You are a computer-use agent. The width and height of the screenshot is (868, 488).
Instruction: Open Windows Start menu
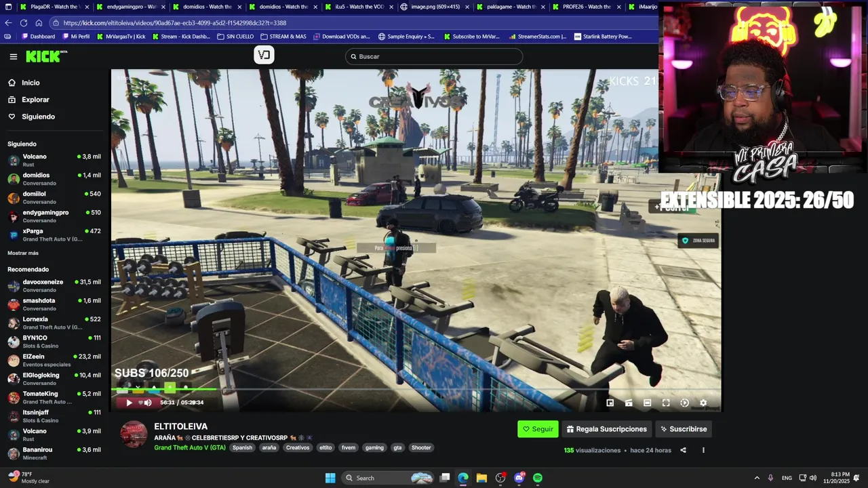(330, 478)
